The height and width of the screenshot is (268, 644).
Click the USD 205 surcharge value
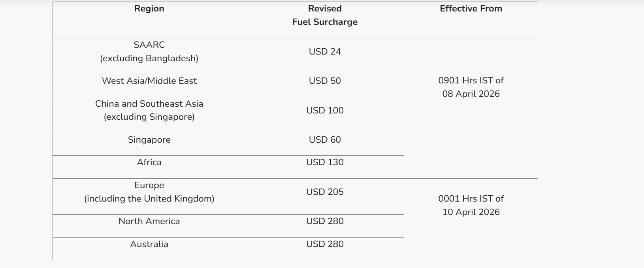(x=325, y=192)
